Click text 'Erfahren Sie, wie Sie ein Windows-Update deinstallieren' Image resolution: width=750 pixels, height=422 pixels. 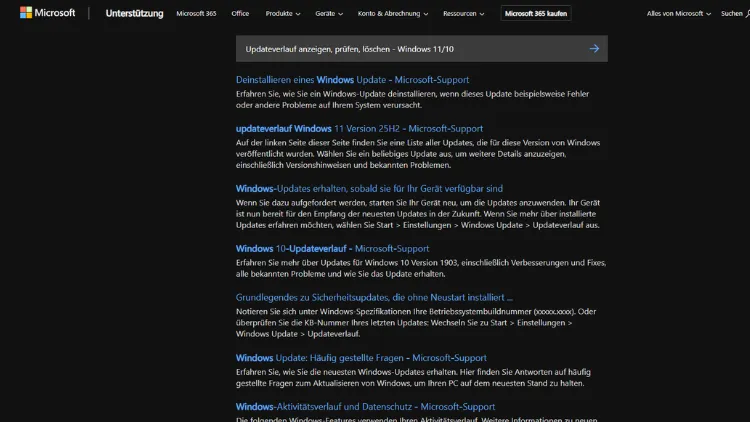pos(336,94)
